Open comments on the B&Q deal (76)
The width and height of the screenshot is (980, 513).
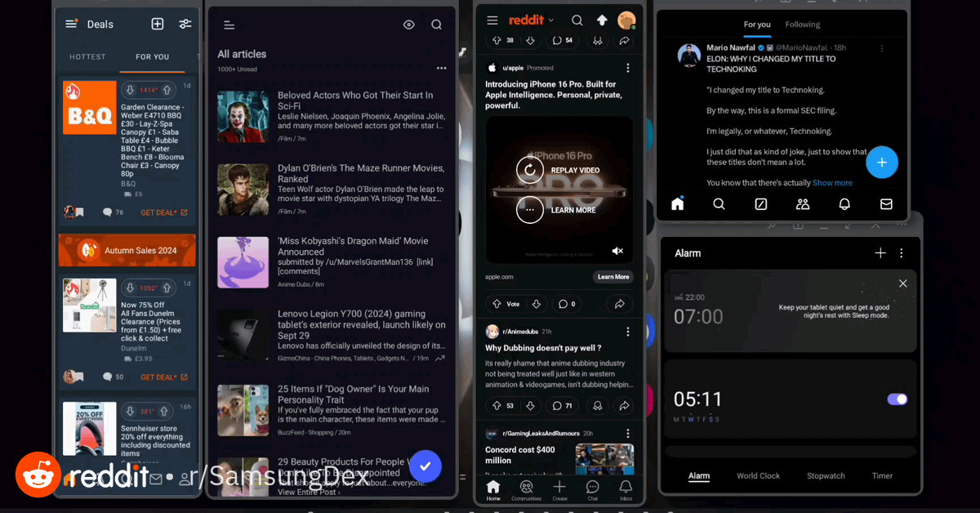pyautogui.click(x=113, y=212)
